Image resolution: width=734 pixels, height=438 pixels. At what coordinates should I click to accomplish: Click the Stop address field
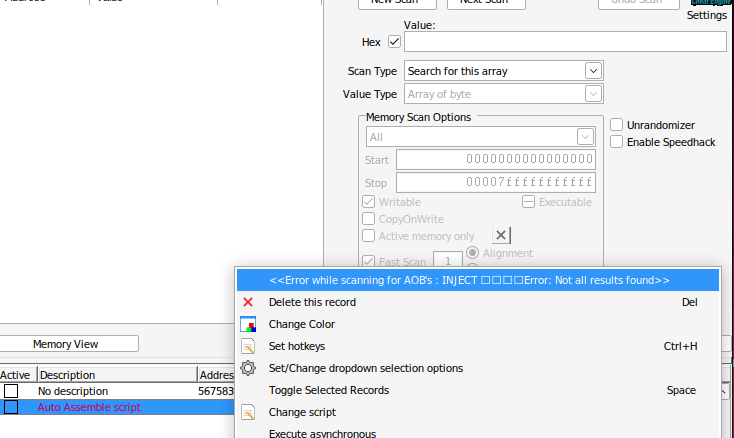coord(496,182)
